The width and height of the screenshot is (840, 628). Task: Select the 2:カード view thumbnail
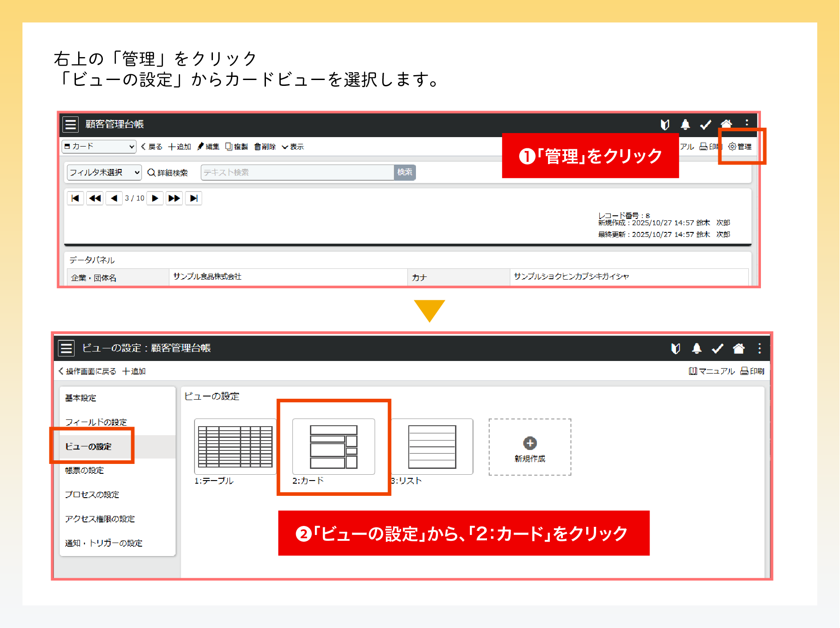tap(333, 447)
